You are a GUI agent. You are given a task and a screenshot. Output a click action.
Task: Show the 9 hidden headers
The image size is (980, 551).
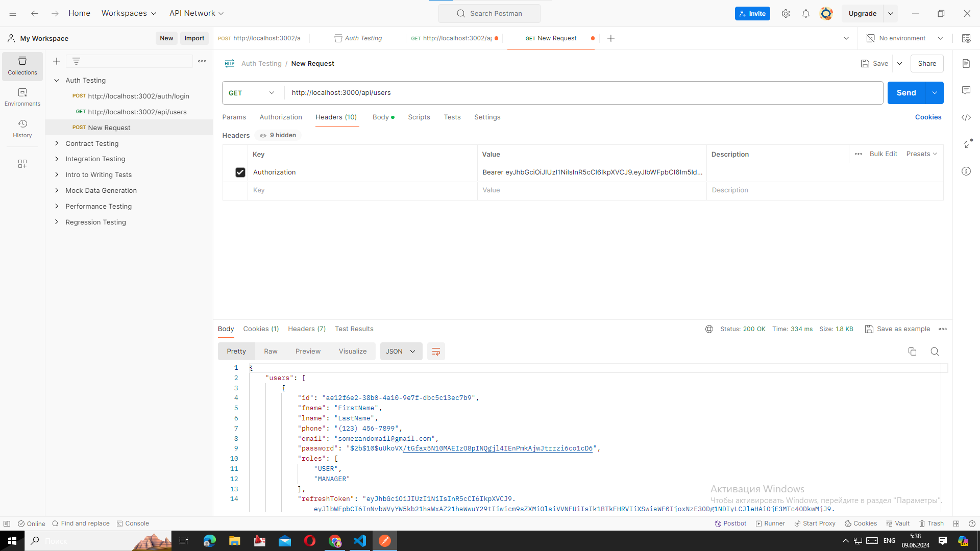tap(278, 135)
